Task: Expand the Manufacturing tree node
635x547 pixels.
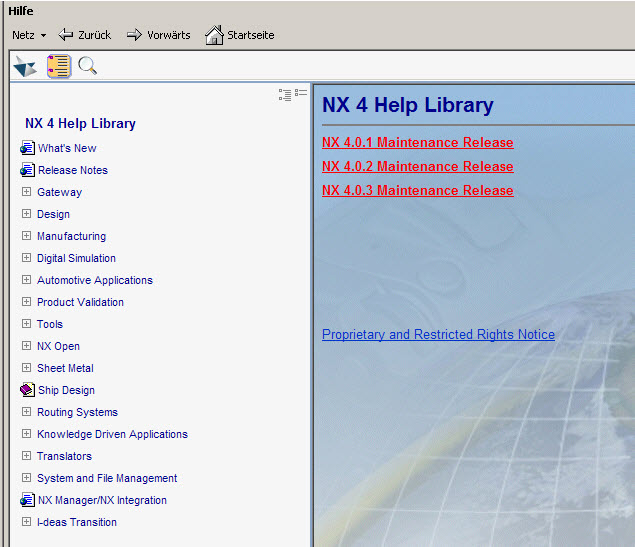Action: (26, 236)
